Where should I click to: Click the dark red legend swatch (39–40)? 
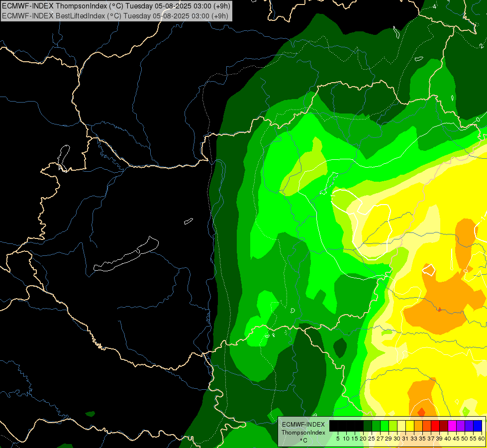[x=444, y=426]
